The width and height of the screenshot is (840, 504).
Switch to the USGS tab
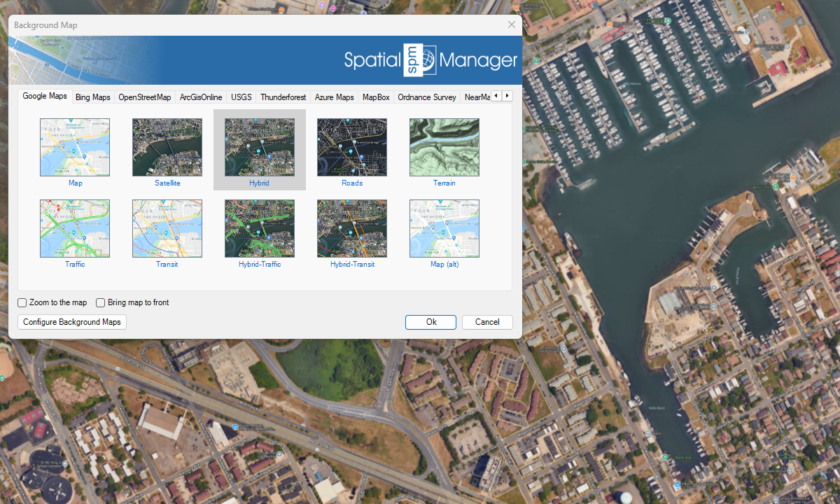pyautogui.click(x=241, y=97)
